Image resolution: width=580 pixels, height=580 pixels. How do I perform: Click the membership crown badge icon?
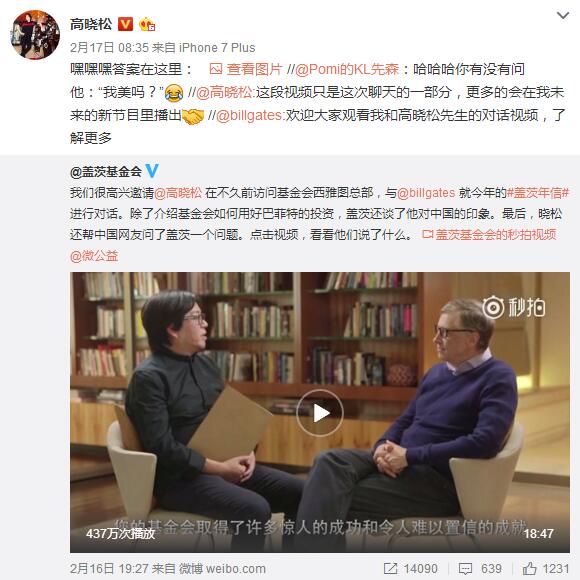pyautogui.click(x=146, y=24)
